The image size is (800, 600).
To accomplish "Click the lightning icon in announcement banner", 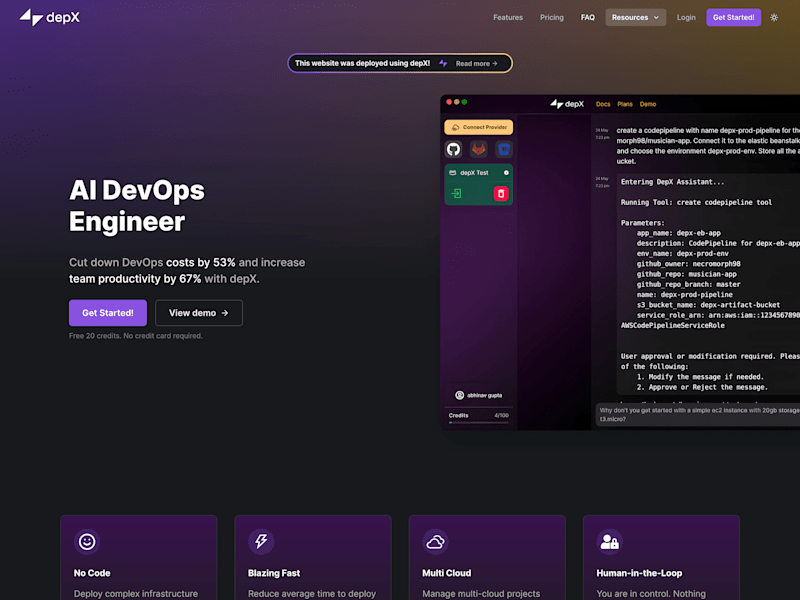I will pyautogui.click(x=443, y=63).
